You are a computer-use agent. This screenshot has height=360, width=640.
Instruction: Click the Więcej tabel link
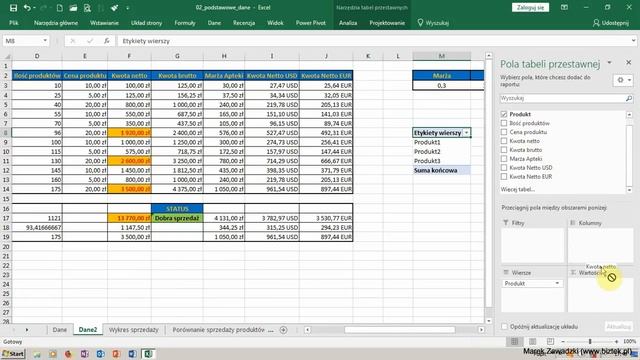518,189
